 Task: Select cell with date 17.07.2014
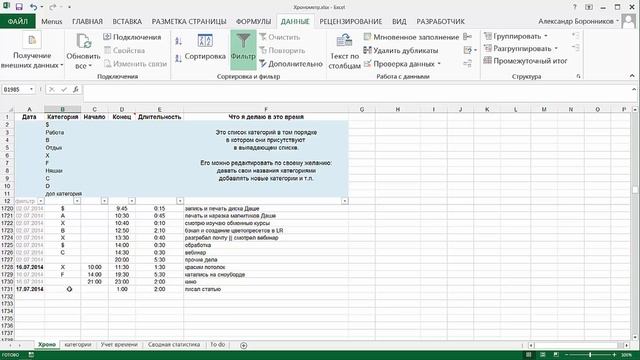click(x=29, y=289)
